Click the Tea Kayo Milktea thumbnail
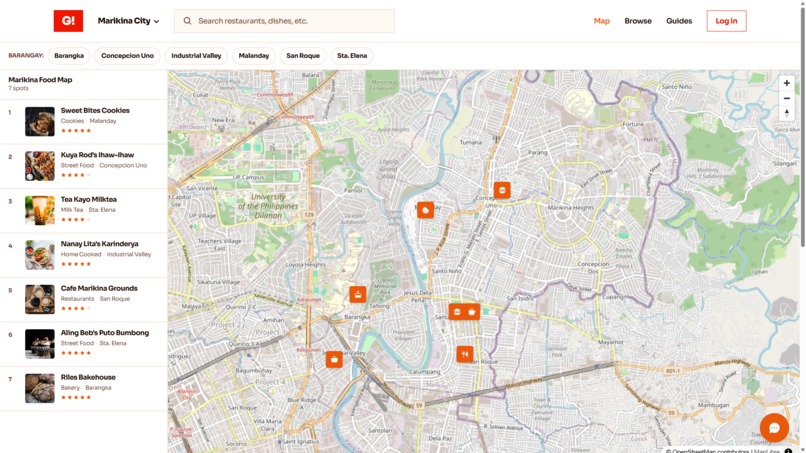 [40, 210]
